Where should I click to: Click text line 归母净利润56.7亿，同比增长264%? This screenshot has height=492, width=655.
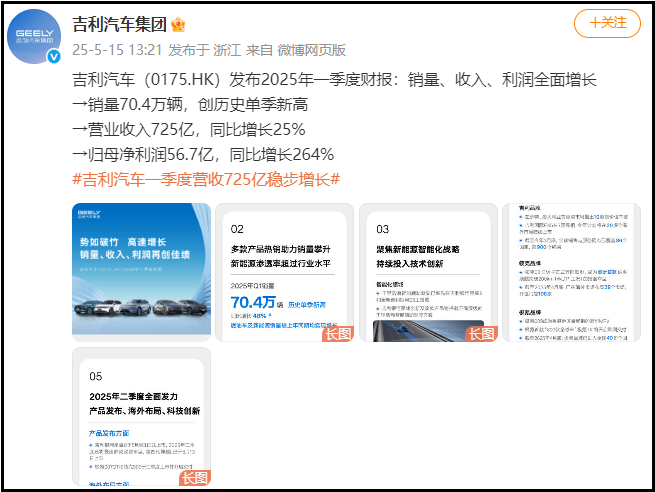203,155
